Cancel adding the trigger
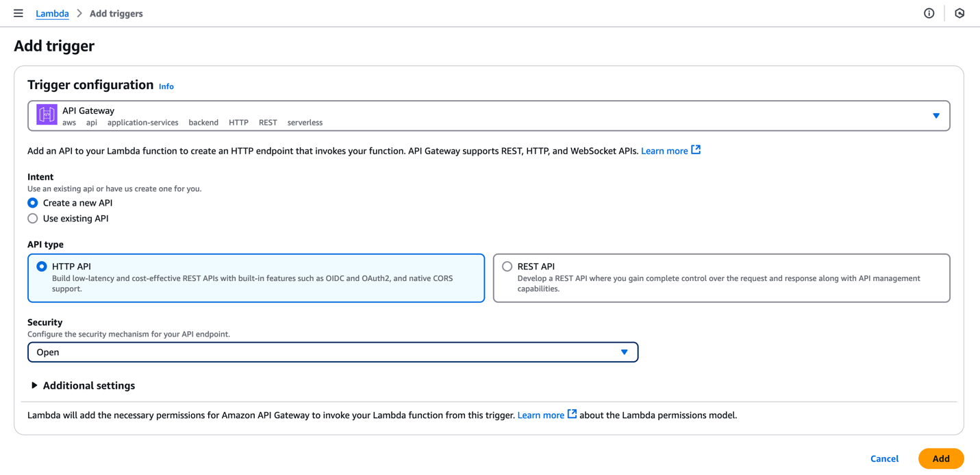Viewport: 980px width, 475px height. pyautogui.click(x=884, y=459)
